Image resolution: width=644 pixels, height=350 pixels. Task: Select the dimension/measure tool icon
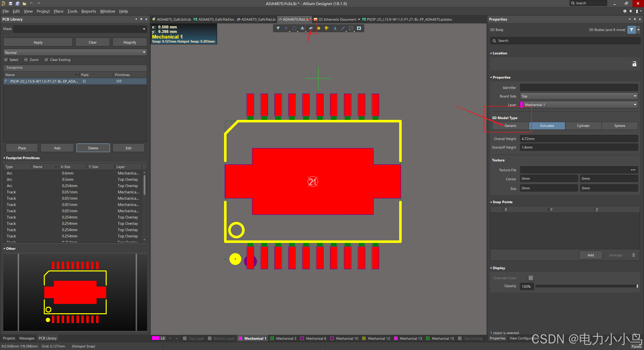(x=351, y=28)
